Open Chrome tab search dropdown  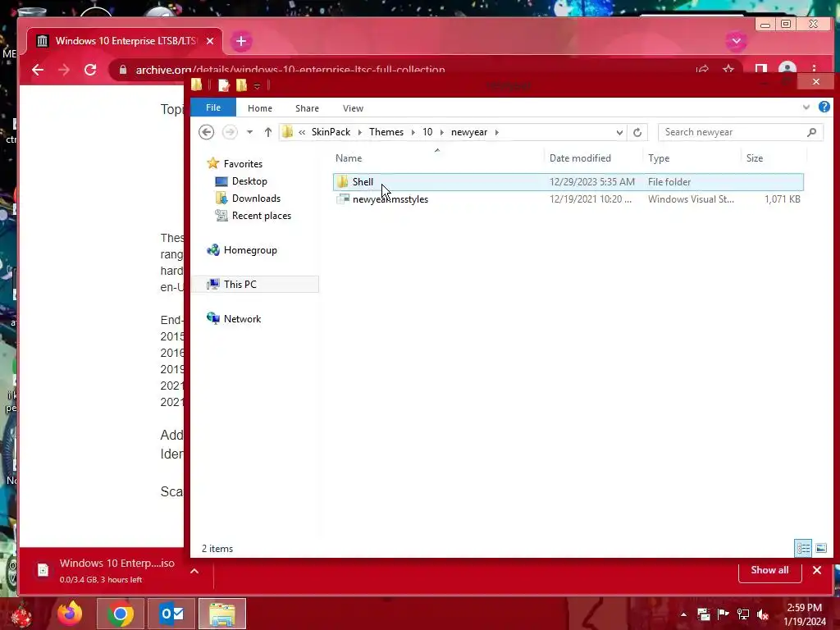[x=736, y=41]
